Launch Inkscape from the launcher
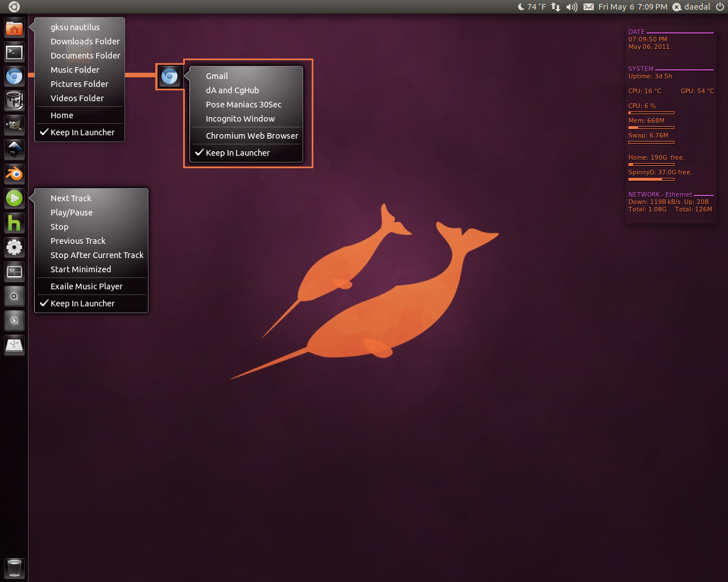 coord(14,150)
